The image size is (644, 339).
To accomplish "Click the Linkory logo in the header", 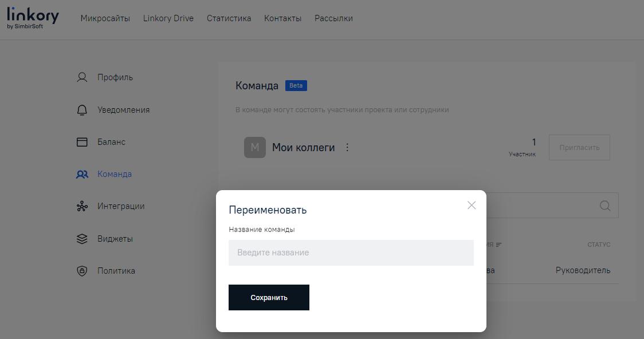I will point(32,17).
